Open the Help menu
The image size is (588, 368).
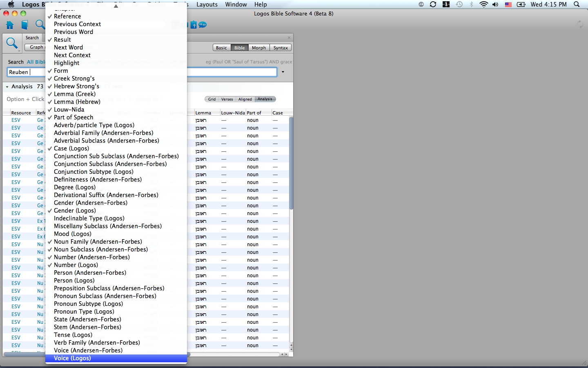coord(261,4)
